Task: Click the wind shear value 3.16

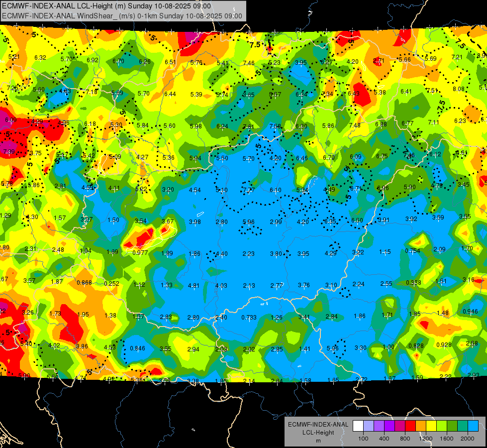Action: click(x=469, y=279)
